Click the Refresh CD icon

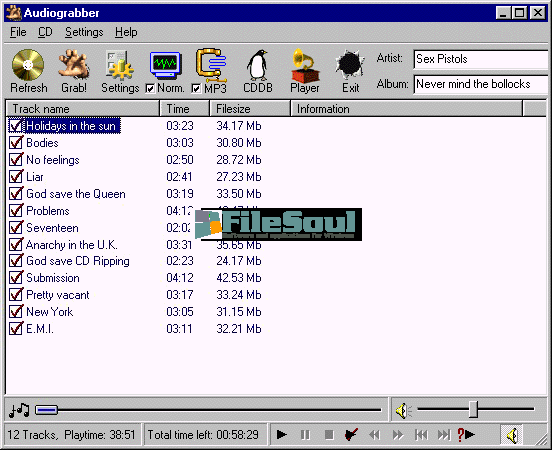(28, 66)
